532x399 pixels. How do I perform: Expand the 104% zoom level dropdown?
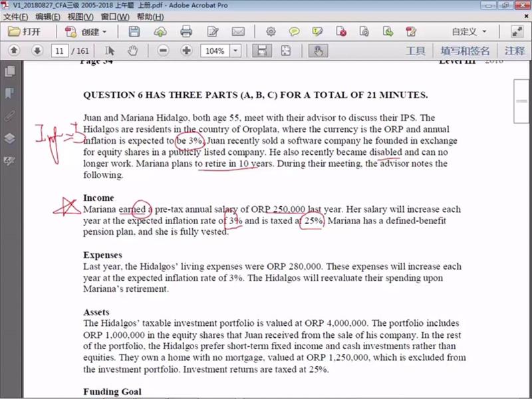(x=235, y=51)
